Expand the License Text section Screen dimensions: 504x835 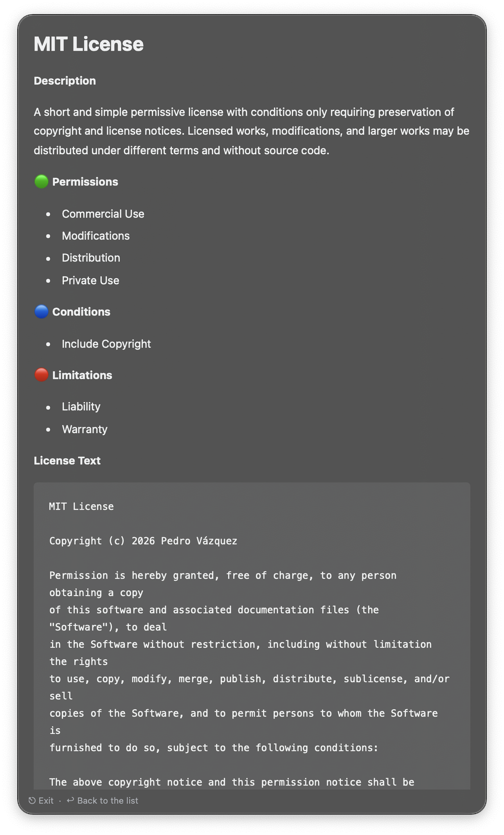67,461
